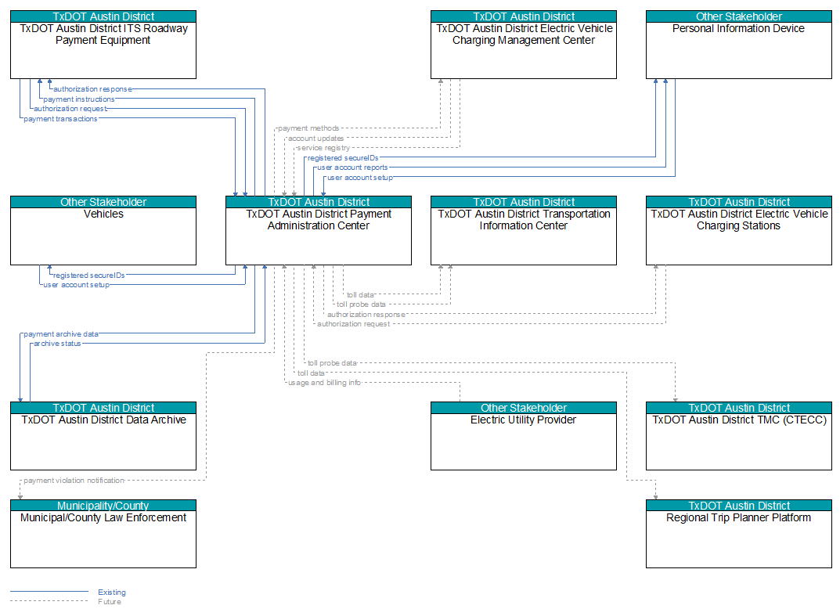Select the Regional Trip Planner Platform box
Viewport: 840px width, 616px height.
(739, 534)
